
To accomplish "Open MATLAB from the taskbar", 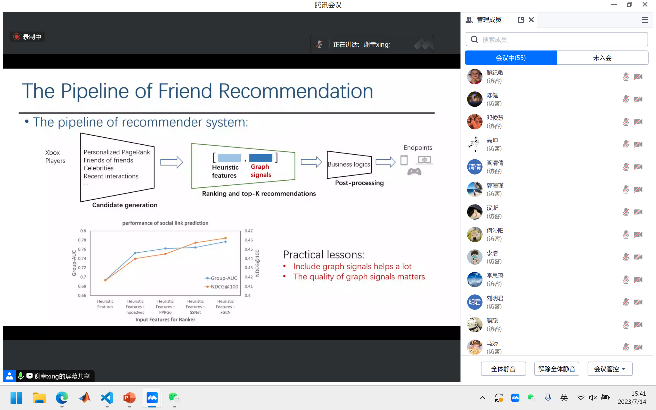I will (x=85, y=398).
